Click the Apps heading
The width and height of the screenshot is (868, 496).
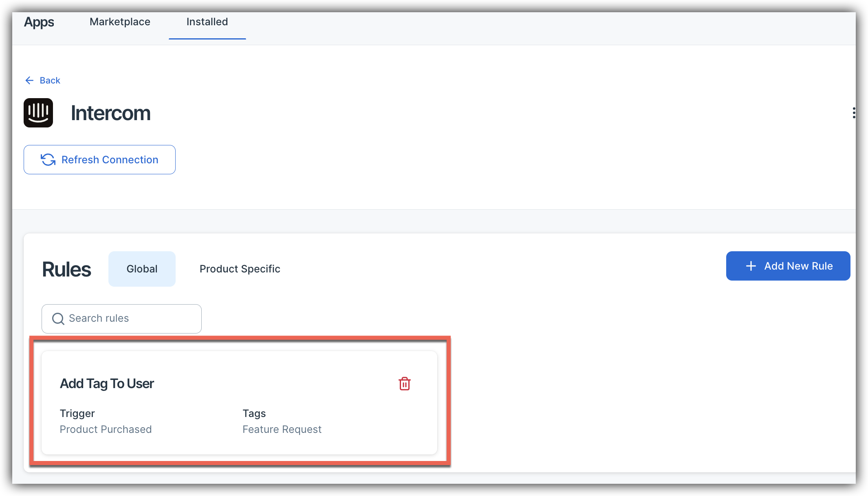click(x=39, y=22)
